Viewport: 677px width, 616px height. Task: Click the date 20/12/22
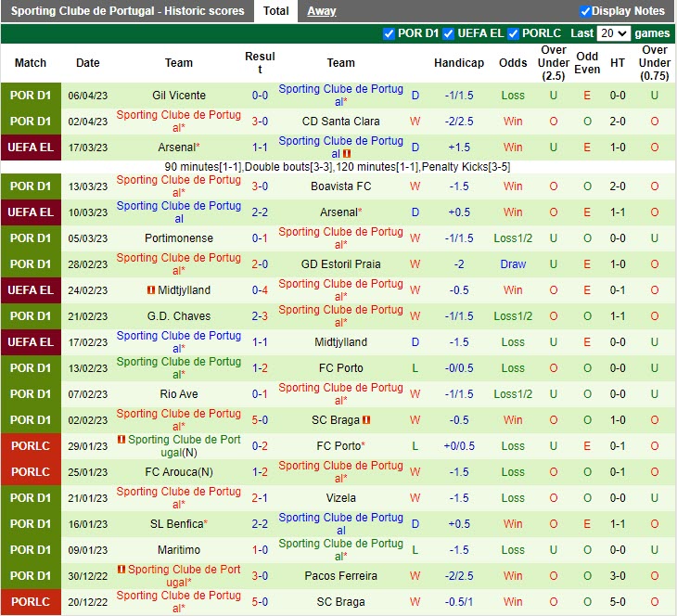[88, 602]
